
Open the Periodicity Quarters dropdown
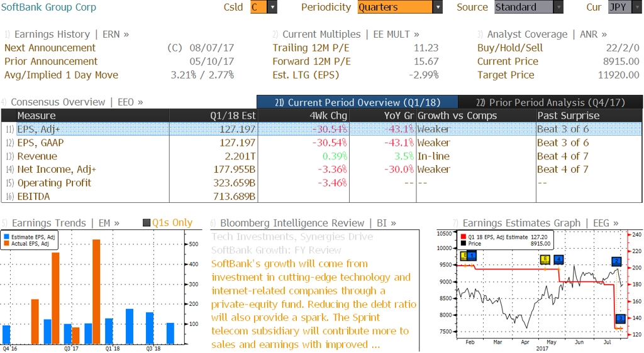(x=438, y=7)
